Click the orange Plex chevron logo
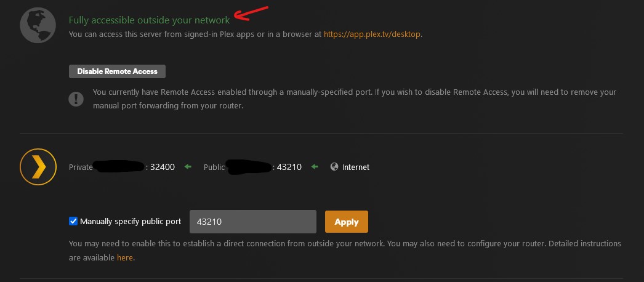This screenshot has height=282, width=644. pos(38,167)
